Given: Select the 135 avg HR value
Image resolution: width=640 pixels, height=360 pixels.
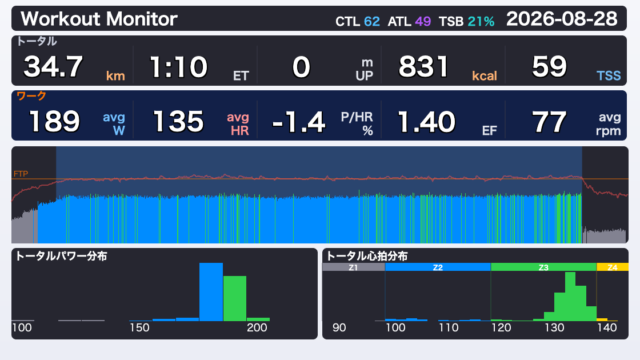Looking at the screenshot, I should pos(201,122).
